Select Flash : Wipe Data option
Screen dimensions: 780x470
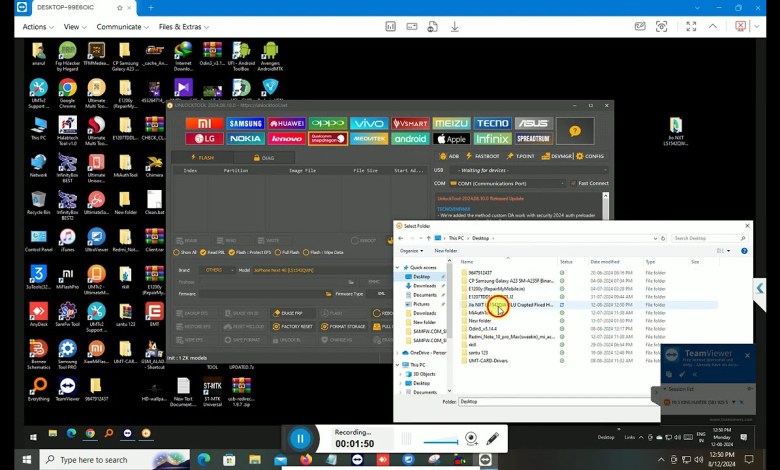(306, 253)
